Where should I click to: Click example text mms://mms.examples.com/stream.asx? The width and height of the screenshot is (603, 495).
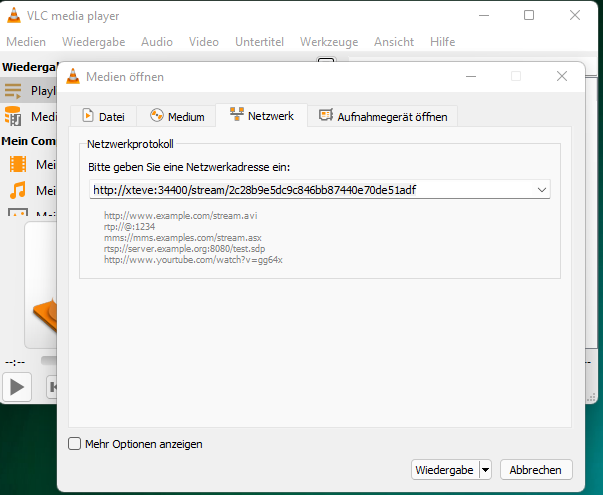[x=183, y=238]
